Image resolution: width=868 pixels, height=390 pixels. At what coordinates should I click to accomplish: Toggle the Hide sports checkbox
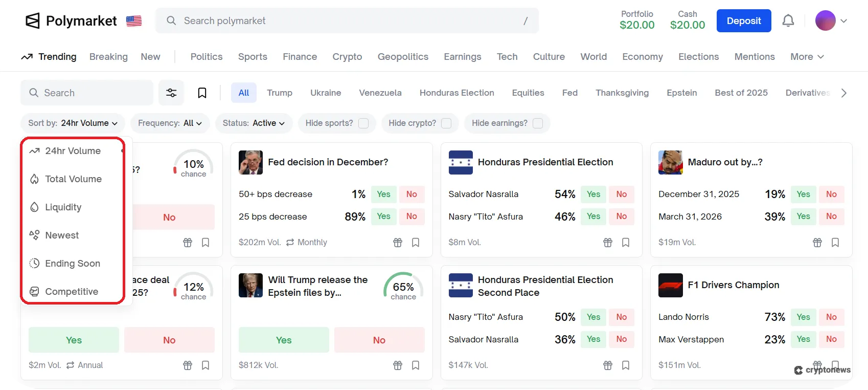pos(363,123)
